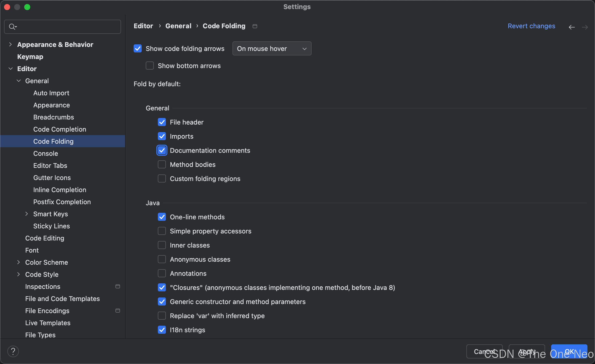Toggle Show bottom arrows checkbox

pos(150,66)
